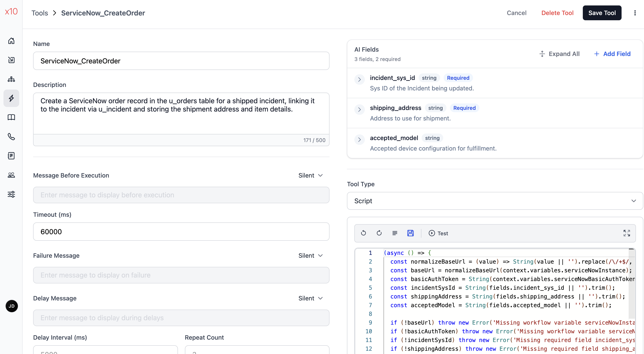Go to Tools breadcrumb link
Screen dimensions: 644x354
[40, 13]
